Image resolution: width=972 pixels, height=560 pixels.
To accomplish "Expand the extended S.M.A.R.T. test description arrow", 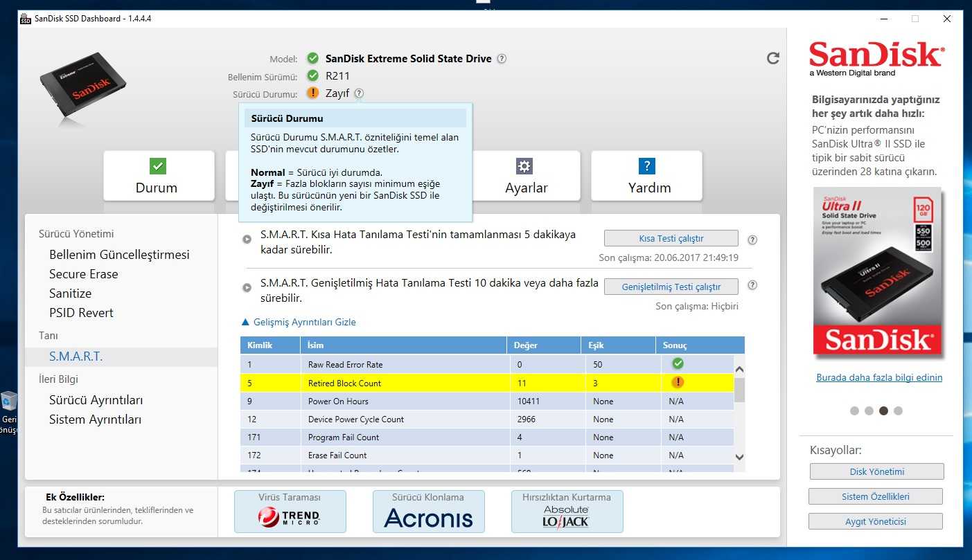I will 247,287.
